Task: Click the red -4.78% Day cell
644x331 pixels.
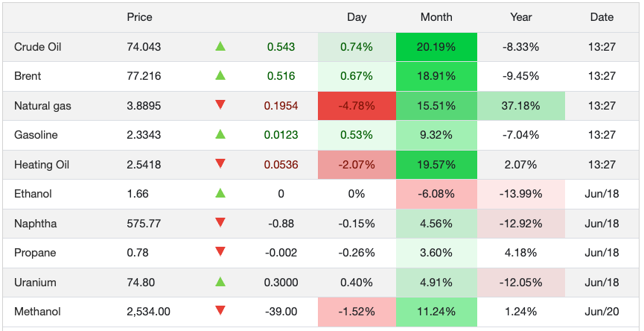Action: tap(356, 106)
